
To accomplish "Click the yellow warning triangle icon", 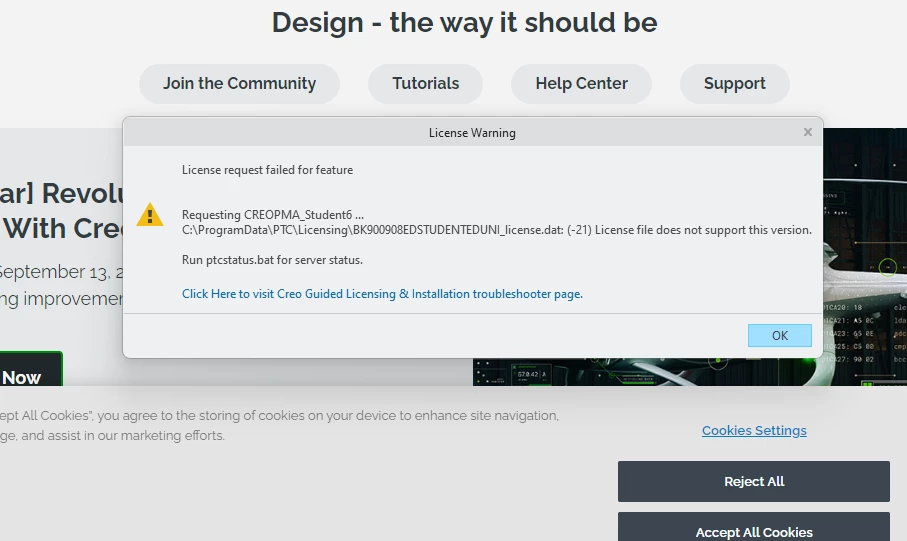I will click(x=150, y=215).
